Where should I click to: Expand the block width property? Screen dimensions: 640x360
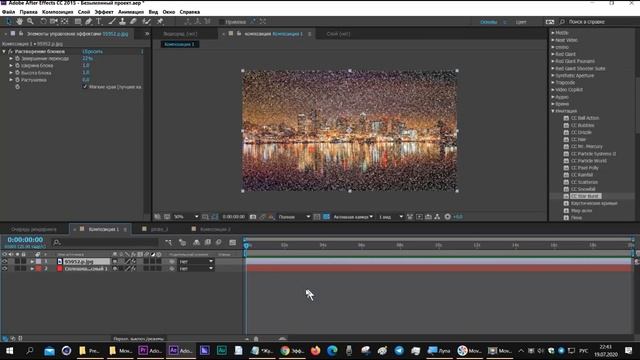tap(11, 65)
